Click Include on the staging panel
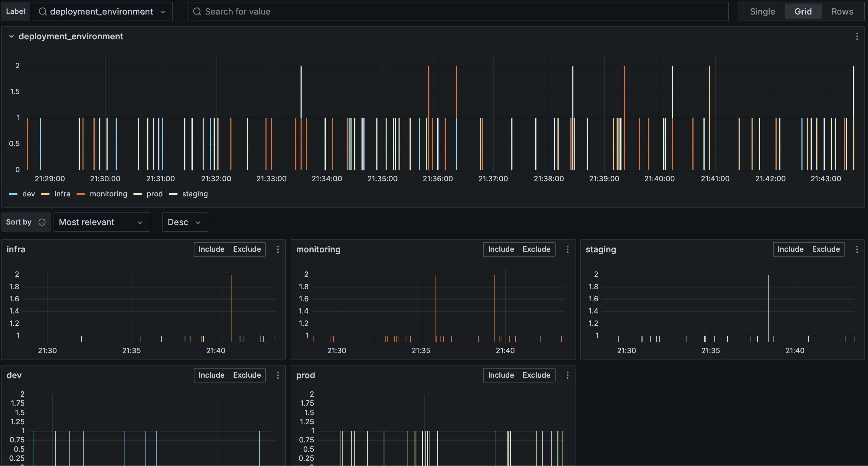Image resolution: width=868 pixels, height=466 pixels. pos(790,249)
